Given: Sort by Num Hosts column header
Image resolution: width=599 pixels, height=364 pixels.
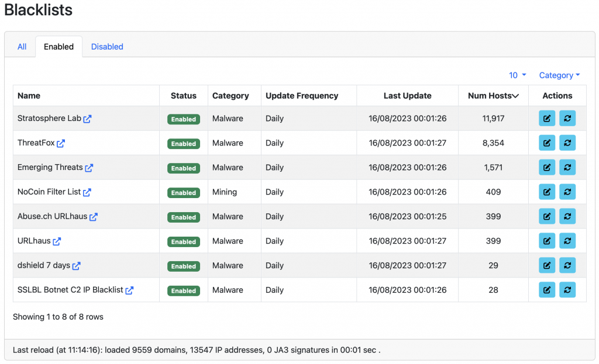Looking at the screenshot, I should [493, 96].
